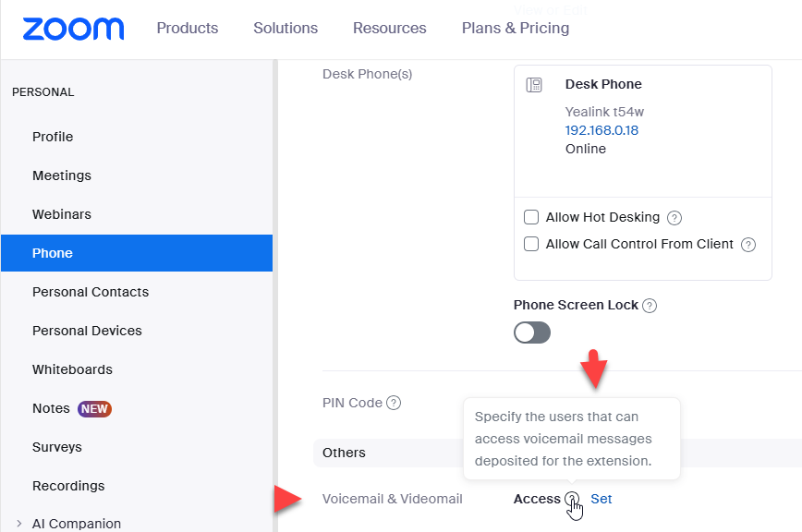Viewport: 802px width, 532px height.
Task: Open the Resources menu
Action: click(x=390, y=28)
